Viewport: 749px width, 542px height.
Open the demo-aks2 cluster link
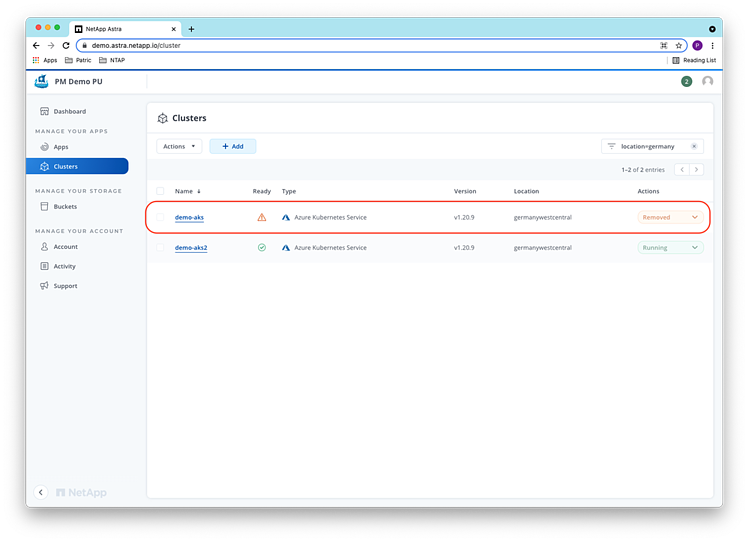click(191, 247)
